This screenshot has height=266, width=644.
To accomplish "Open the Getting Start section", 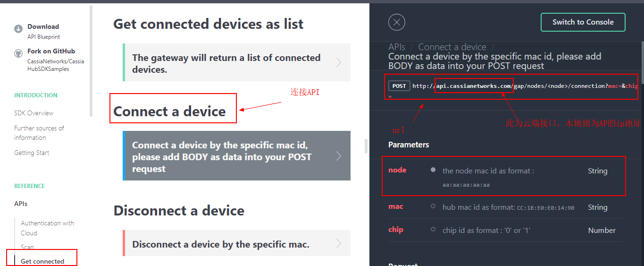I will [x=32, y=153].
